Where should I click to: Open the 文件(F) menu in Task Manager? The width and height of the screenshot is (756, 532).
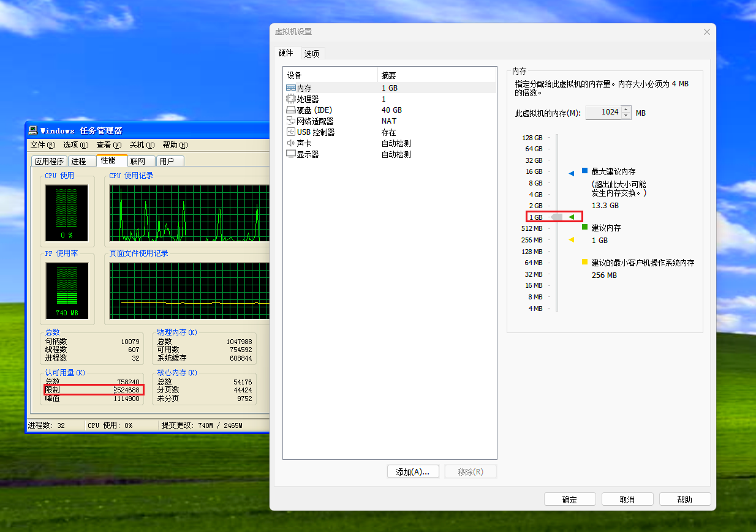(43, 145)
